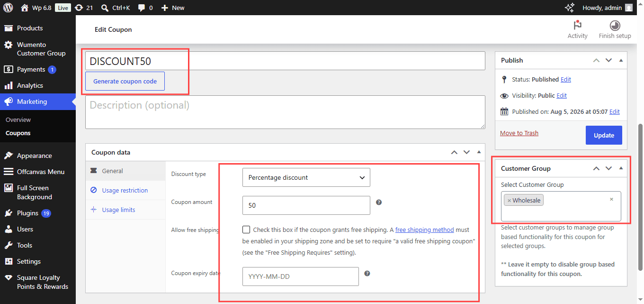
Task: Enable Allow free shipping checkbox
Action: (x=246, y=230)
